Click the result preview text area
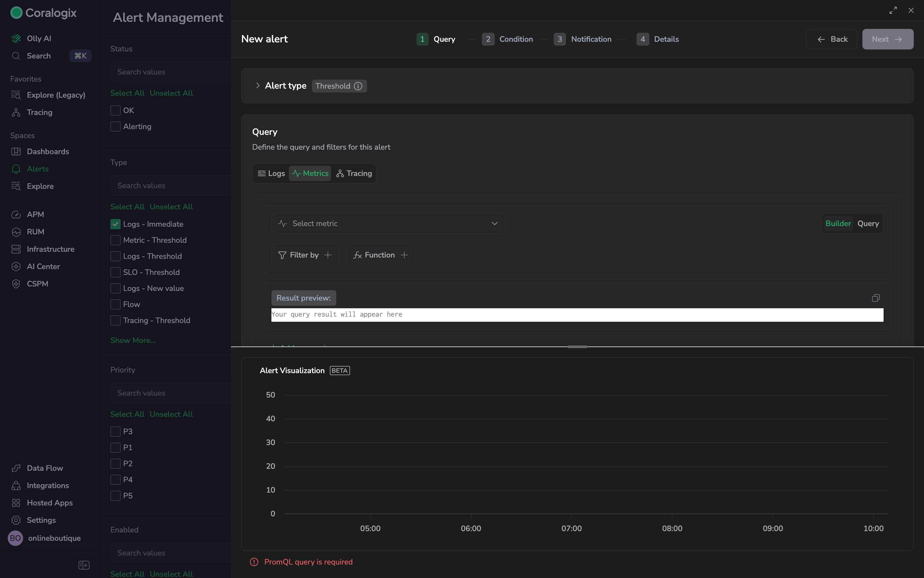 577,315
